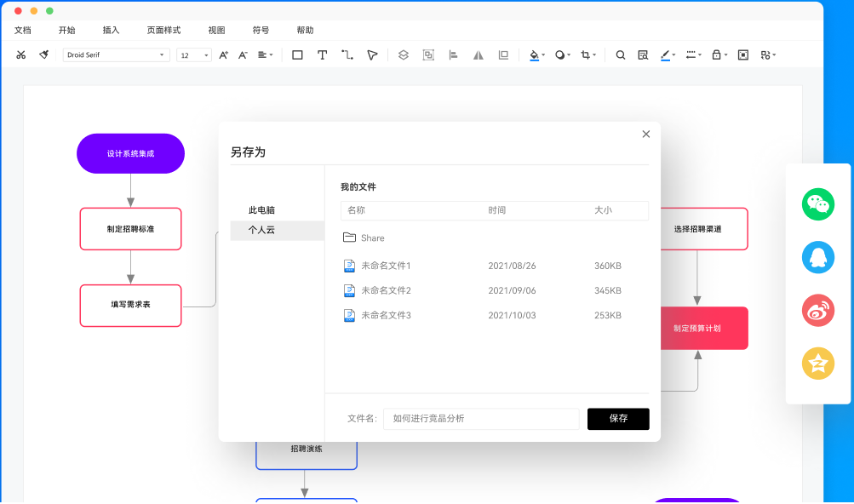Share via the WeChat icon
The height and width of the screenshot is (504, 854).
tap(817, 204)
